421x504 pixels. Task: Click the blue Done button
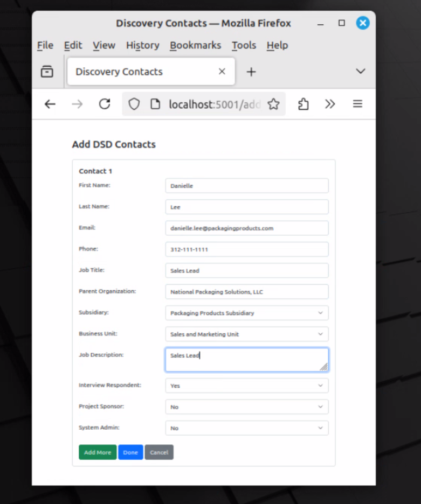(130, 452)
